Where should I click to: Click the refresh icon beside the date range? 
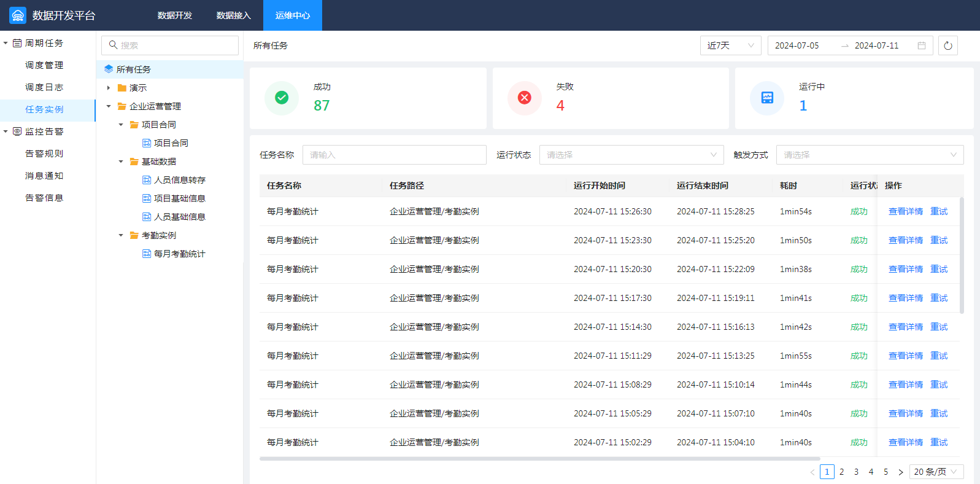(947, 45)
